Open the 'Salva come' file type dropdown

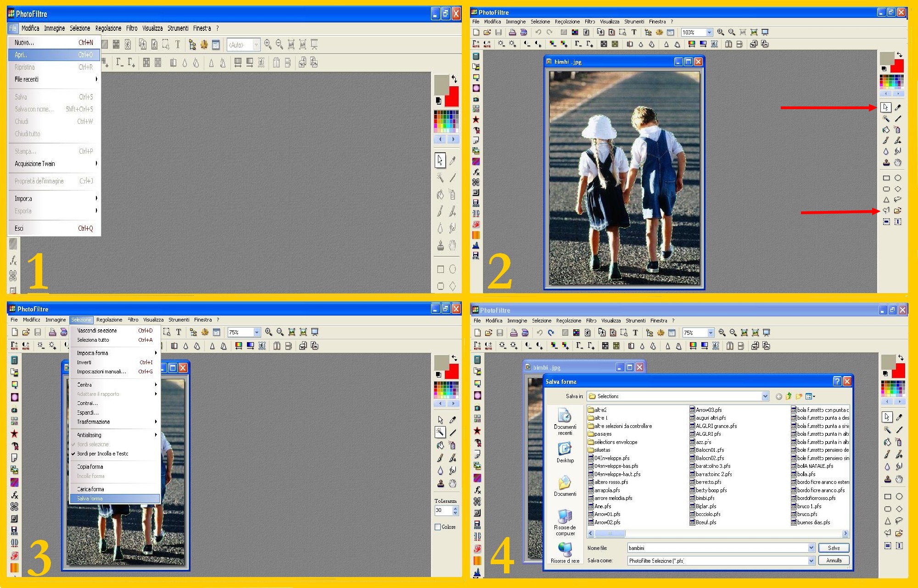click(x=811, y=560)
